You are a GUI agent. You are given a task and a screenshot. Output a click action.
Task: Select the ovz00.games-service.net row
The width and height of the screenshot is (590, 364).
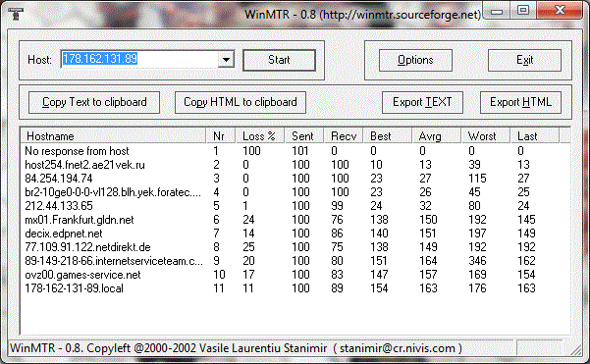click(295, 275)
